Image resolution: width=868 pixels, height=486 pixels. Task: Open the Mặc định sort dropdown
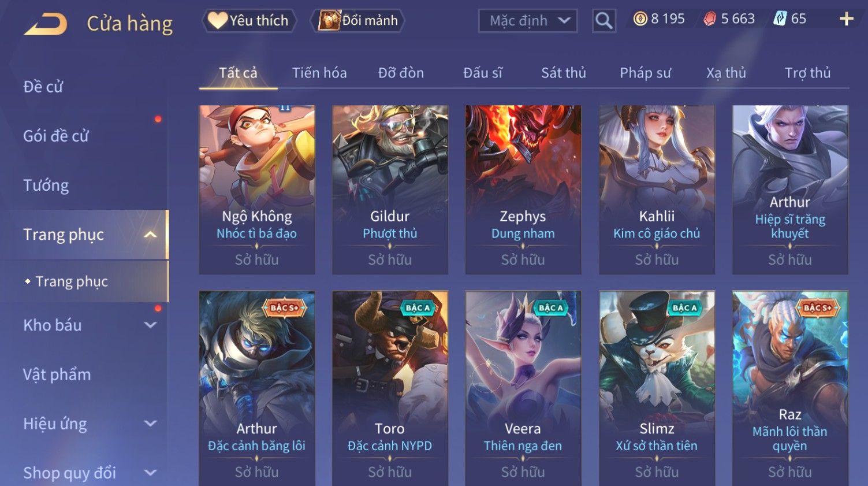[x=528, y=21]
